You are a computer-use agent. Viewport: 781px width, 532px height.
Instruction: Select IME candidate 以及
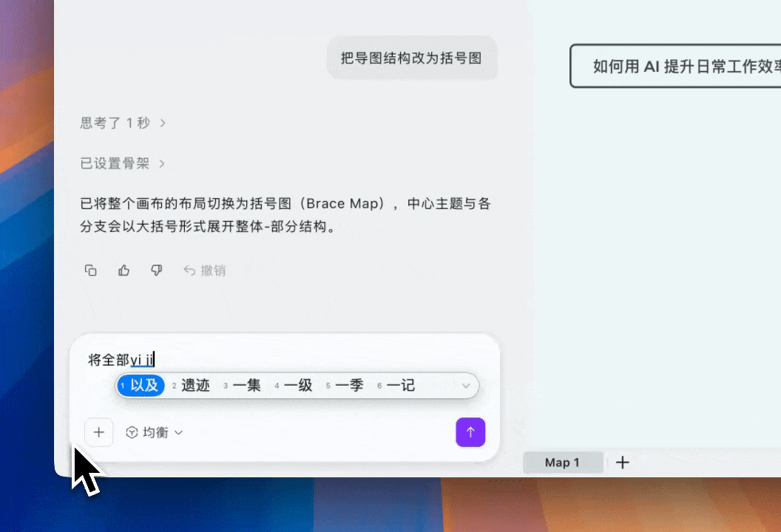141,385
